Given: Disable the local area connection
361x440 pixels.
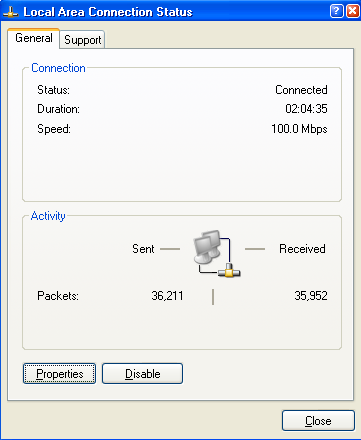Looking at the screenshot, I should 142,374.
